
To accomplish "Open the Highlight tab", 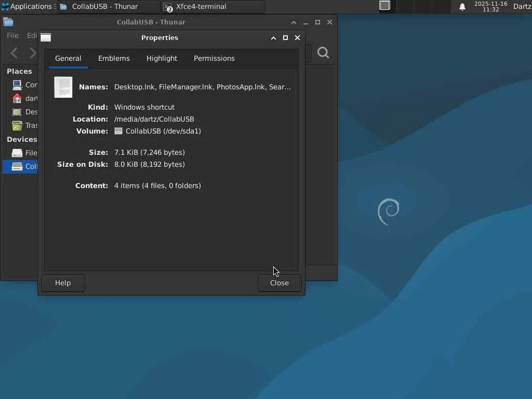I will (162, 58).
